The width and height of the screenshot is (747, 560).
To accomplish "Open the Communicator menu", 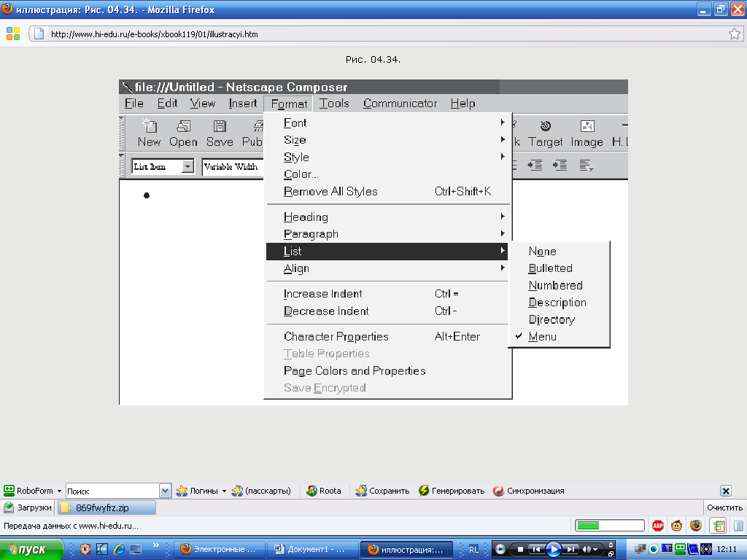I will pyautogui.click(x=400, y=104).
